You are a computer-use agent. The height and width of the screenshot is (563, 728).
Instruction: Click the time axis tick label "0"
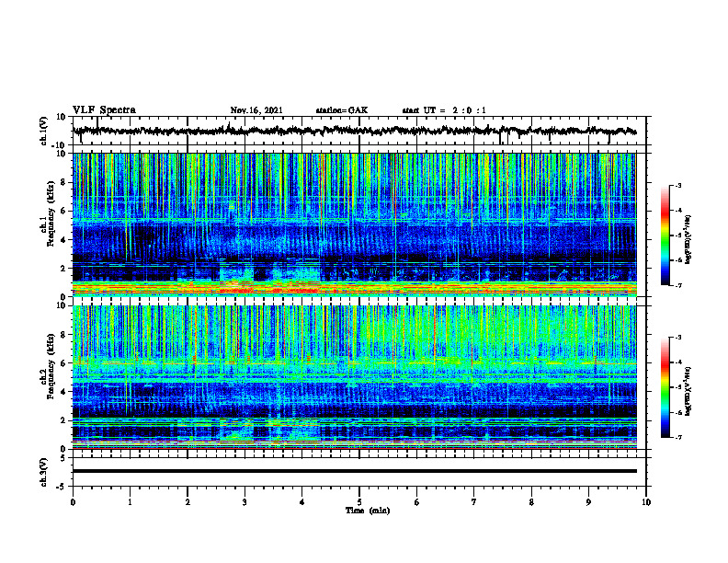tap(73, 502)
